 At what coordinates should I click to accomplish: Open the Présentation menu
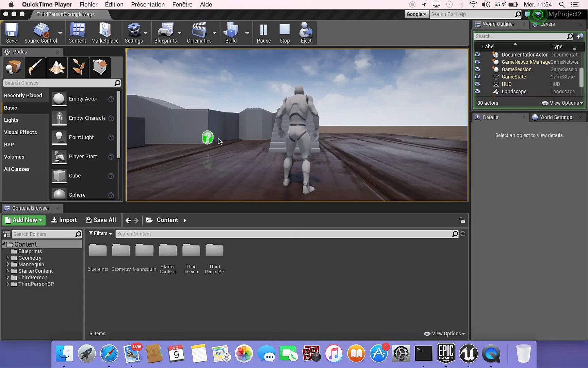point(148,4)
